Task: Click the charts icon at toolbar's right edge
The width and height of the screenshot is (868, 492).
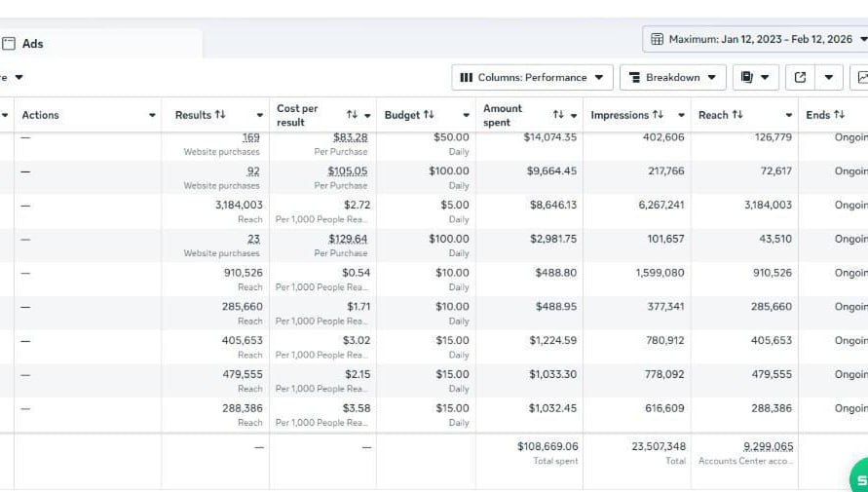Action: 860,78
